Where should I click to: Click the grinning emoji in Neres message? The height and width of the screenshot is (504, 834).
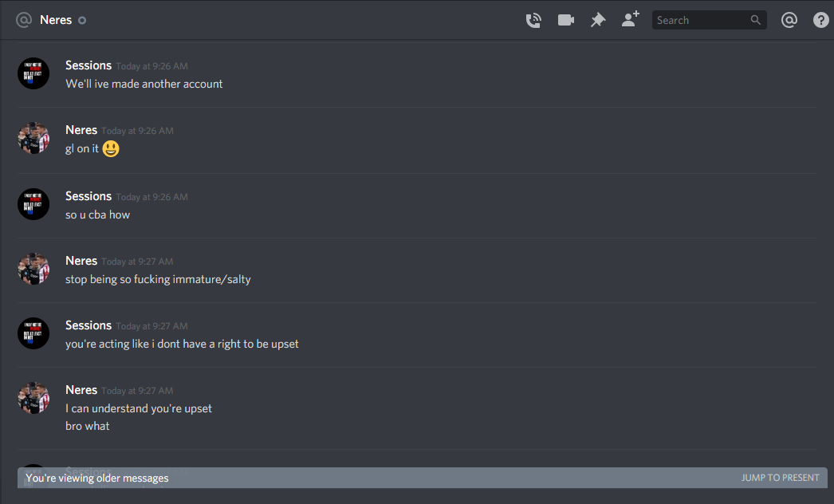coord(111,148)
